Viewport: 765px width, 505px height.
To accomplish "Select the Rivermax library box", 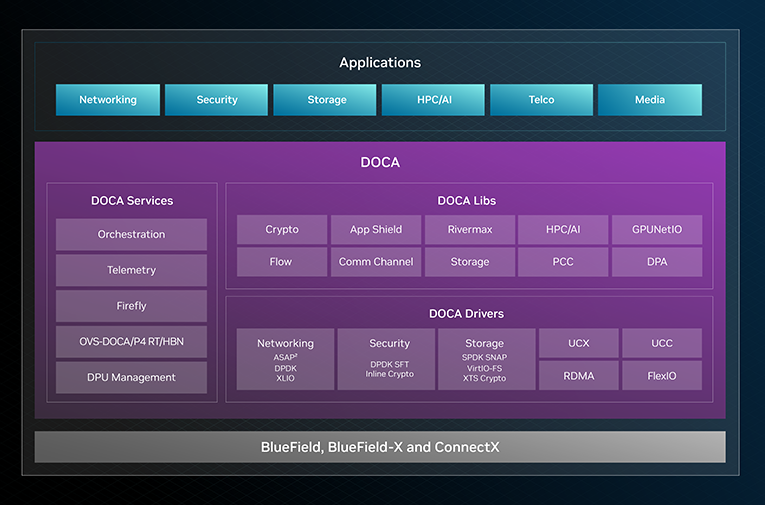I will tap(470, 229).
